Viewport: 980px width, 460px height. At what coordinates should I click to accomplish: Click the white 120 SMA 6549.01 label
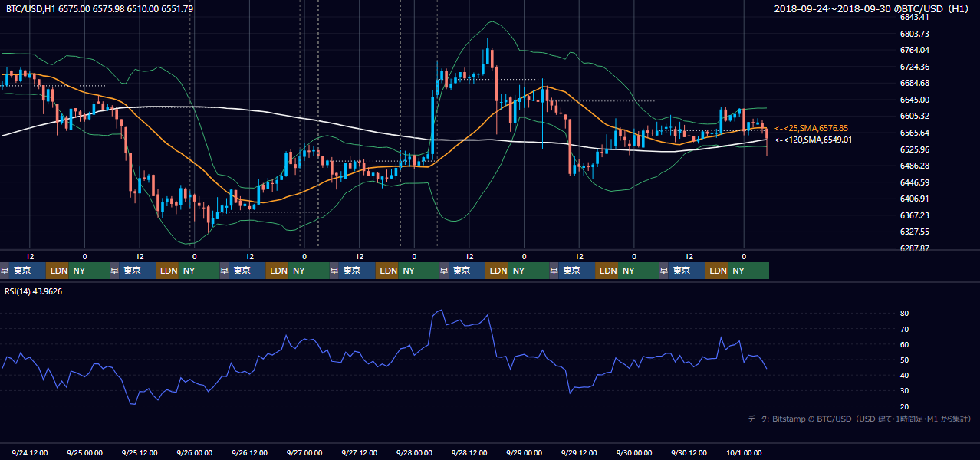(813, 140)
